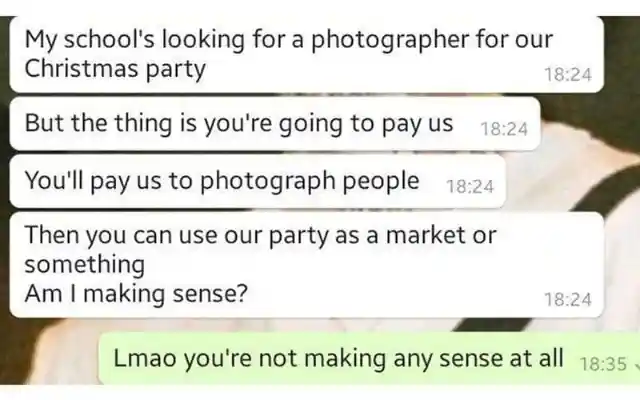Click the word "photographer" in the first message

(390, 40)
